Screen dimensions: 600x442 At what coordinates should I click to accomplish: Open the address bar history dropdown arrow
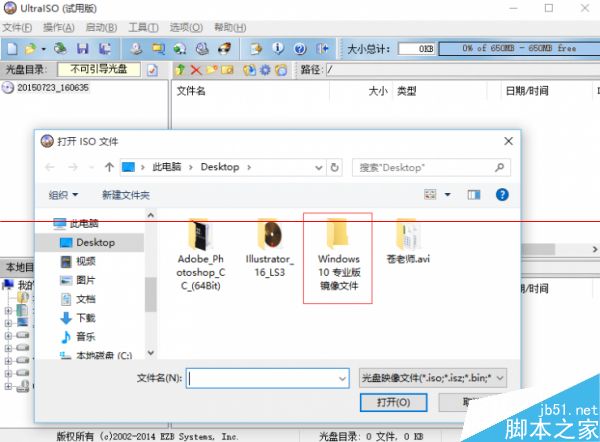[318, 168]
